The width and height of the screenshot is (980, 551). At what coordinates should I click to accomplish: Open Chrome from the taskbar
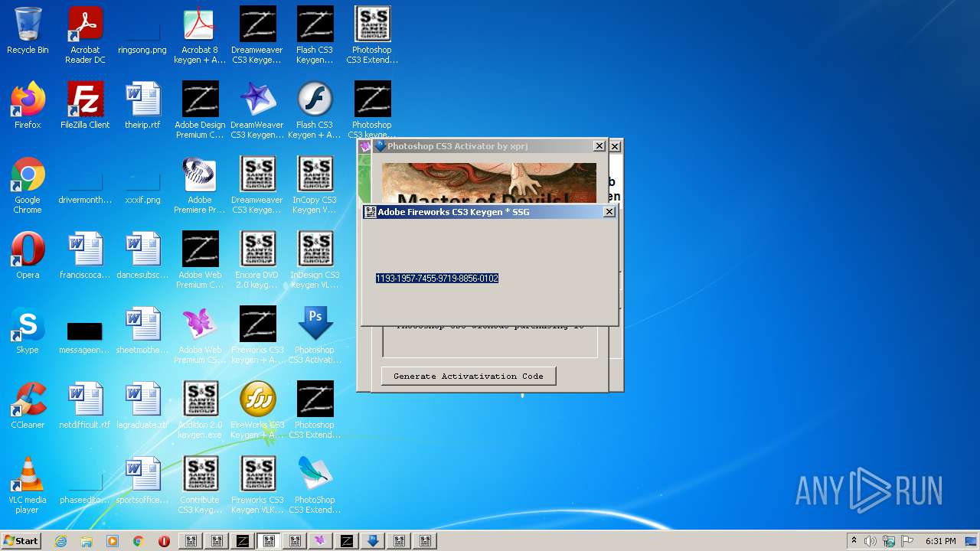click(139, 541)
